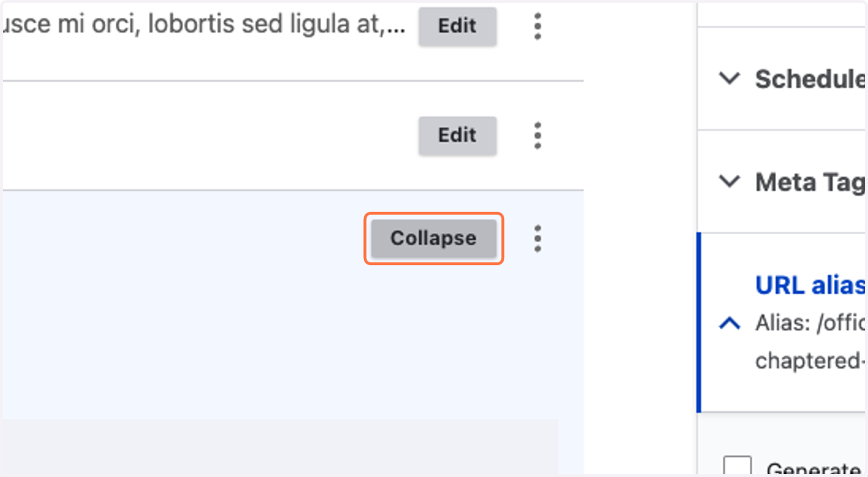Click the down chevron icon beside Meta Tags
The image size is (868, 477).
click(x=731, y=181)
